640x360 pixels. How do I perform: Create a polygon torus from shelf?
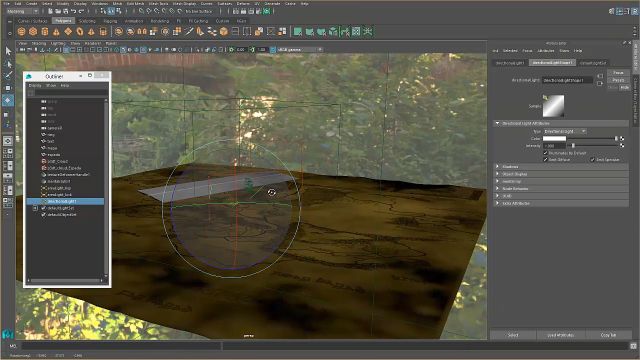click(80, 31)
